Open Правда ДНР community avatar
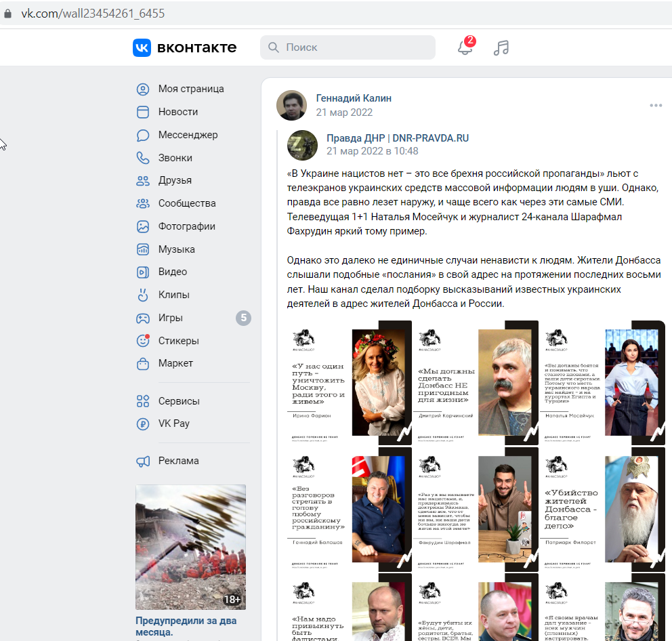 click(x=303, y=145)
